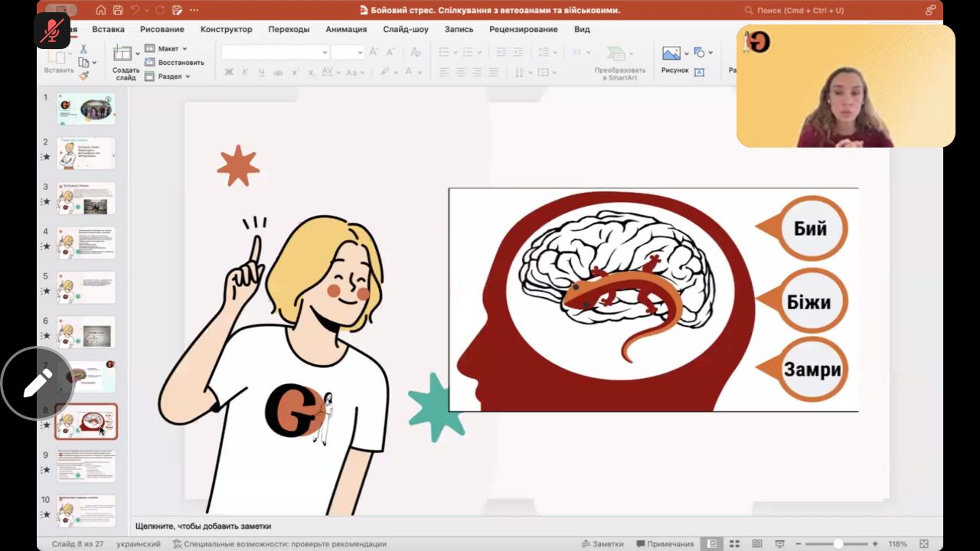Toggle italic К formatting
The image size is (980, 551).
[x=245, y=72]
